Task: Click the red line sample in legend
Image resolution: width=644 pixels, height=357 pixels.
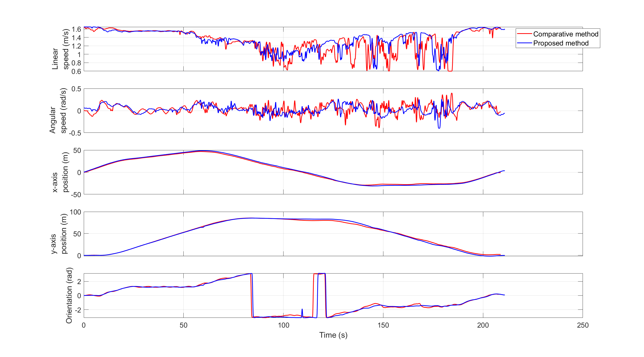Action: click(x=525, y=34)
